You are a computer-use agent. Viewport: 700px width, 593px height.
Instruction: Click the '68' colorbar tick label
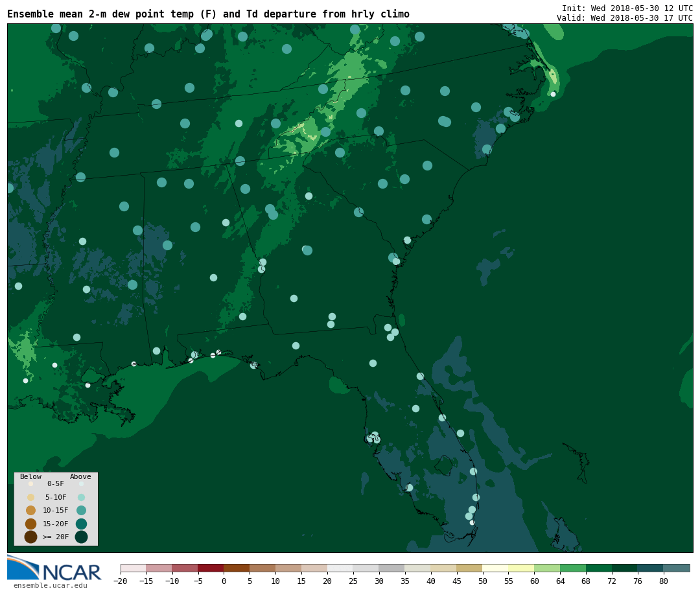click(586, 581)
